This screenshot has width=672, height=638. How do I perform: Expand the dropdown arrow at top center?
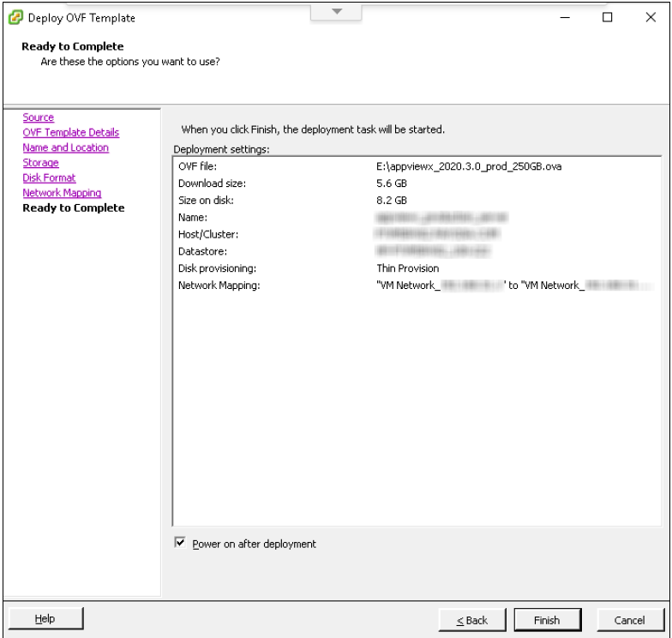(337, 12)
